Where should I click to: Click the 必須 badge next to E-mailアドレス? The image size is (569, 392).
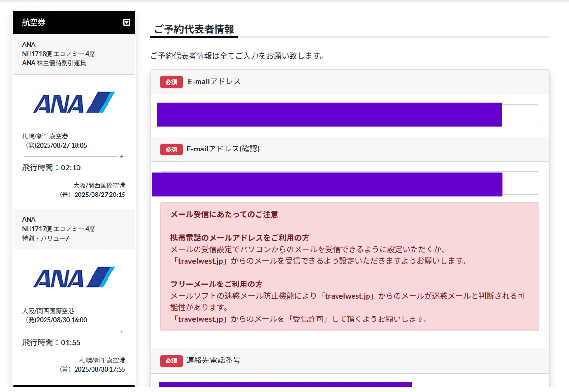(x=171, y=82)
